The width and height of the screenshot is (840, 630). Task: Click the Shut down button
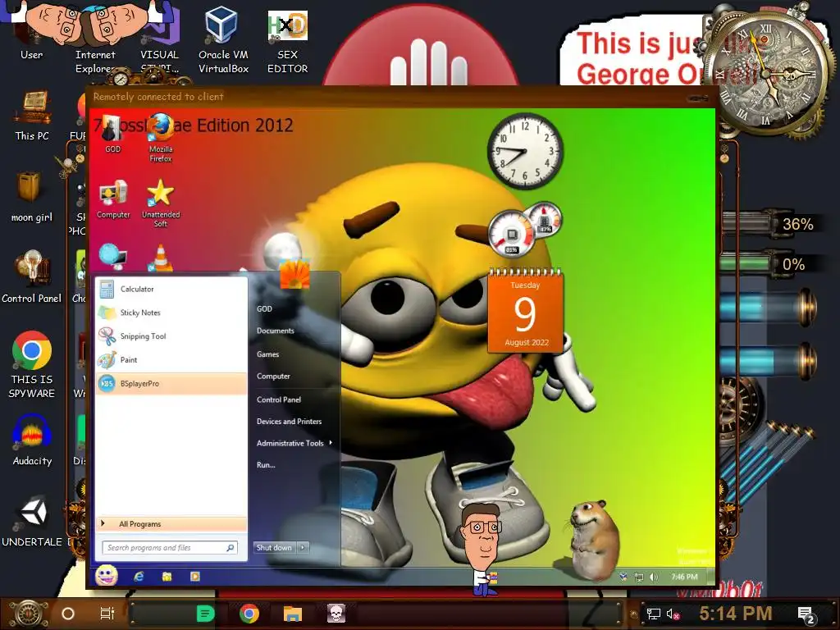274,547
